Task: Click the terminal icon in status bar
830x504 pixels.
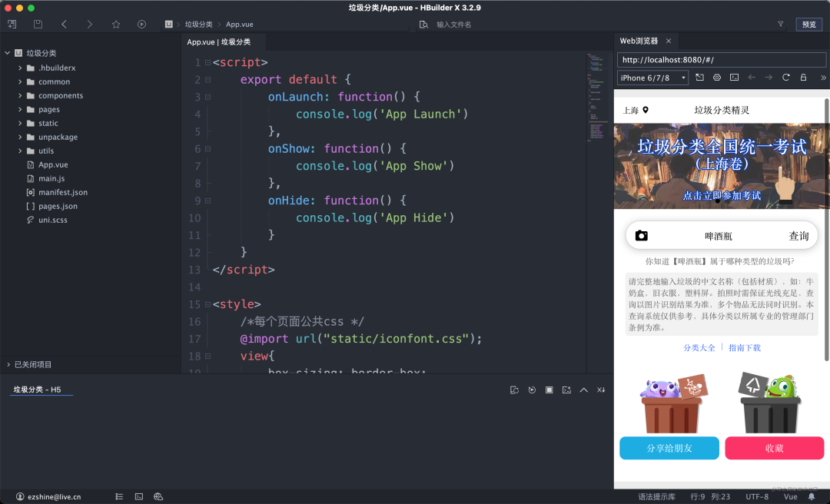Action: [138, 496]
